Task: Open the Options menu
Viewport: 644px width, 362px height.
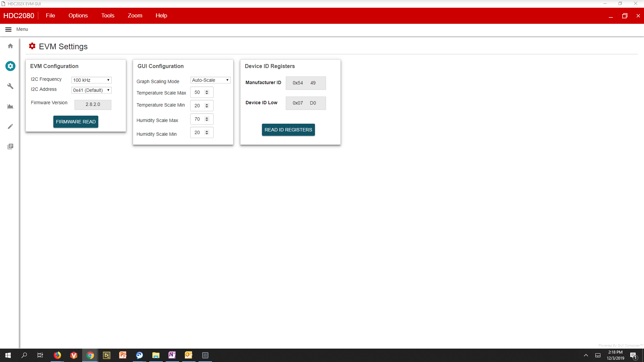Action: [78, 15]
